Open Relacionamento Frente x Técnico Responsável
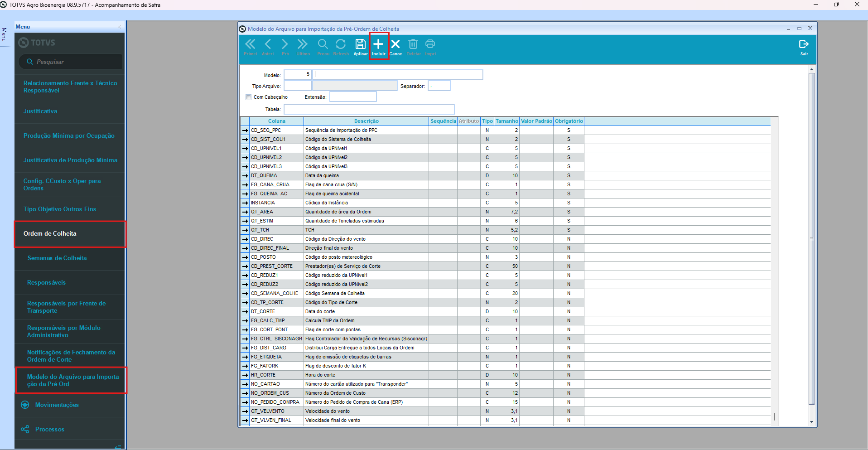868x450 pixels. (70, 87)
